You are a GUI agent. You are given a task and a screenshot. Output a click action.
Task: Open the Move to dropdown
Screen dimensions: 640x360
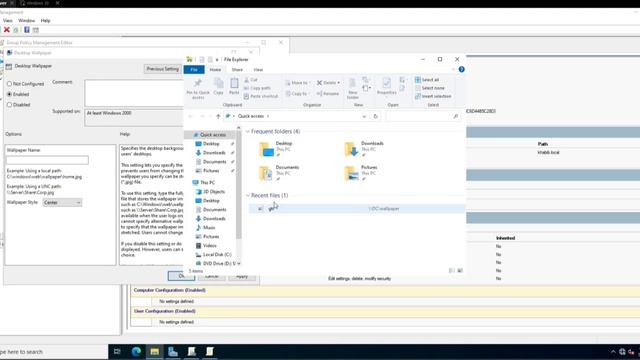(x=297, y=83)
